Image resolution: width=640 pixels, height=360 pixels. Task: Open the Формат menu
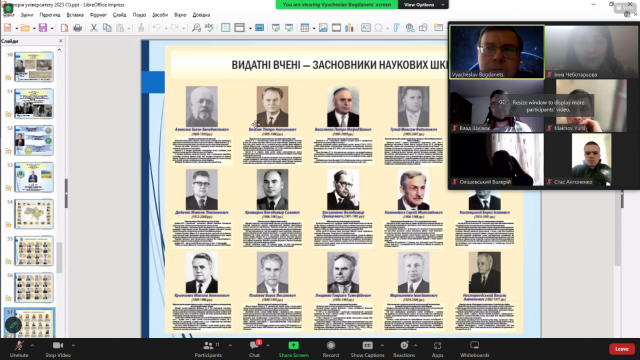click(x=98, y=15)
